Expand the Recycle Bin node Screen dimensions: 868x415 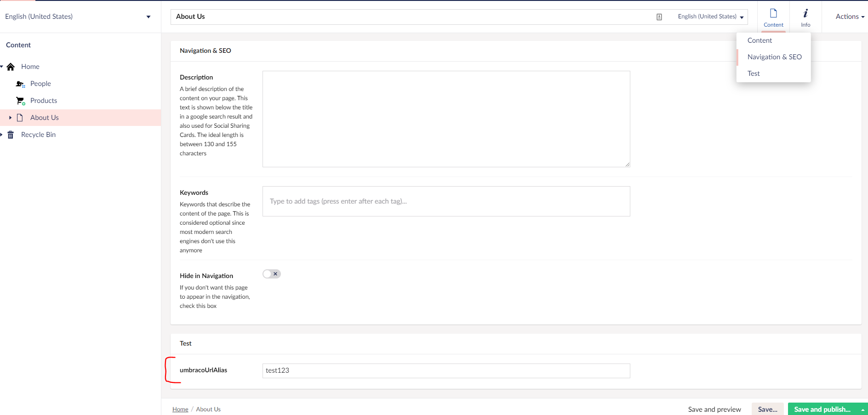tap(3, 134)
